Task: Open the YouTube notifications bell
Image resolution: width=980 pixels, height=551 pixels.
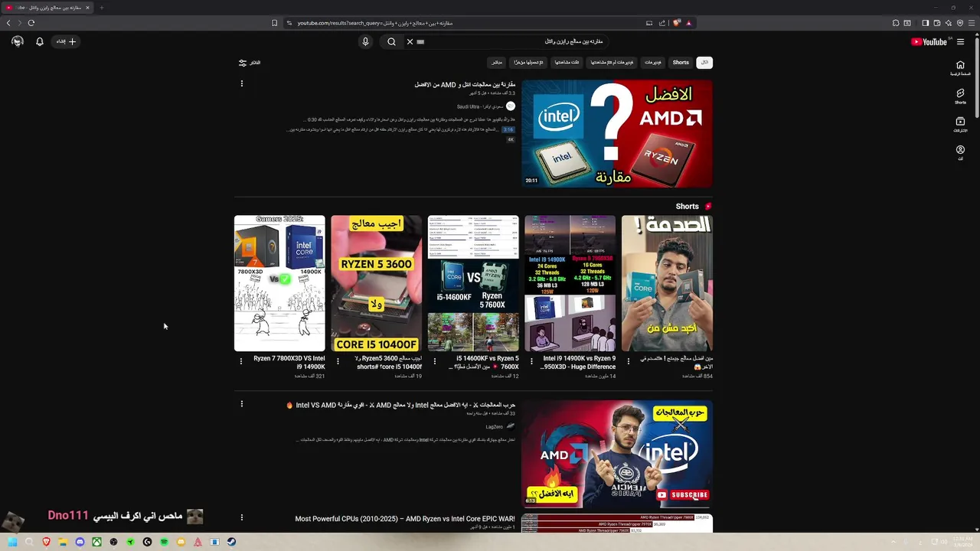Action: [x=40, y=42]
